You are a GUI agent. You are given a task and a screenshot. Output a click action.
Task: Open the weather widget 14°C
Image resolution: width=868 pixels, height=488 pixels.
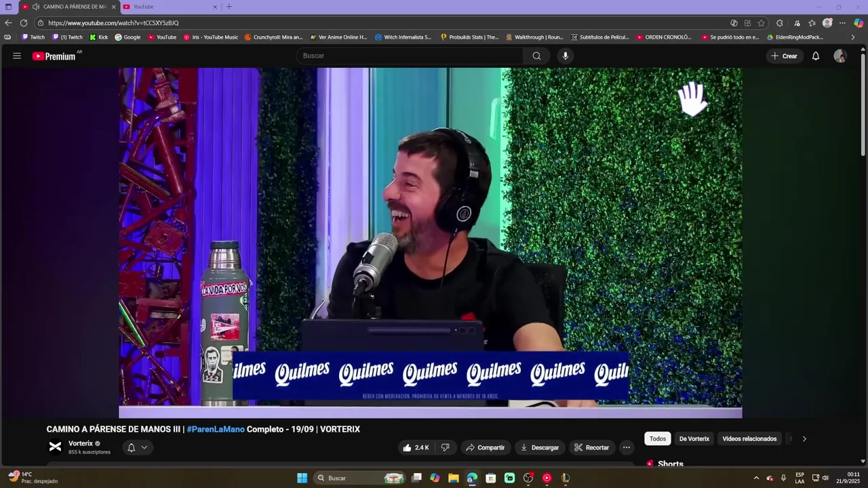pyautogui.click(x=33, y=478)
